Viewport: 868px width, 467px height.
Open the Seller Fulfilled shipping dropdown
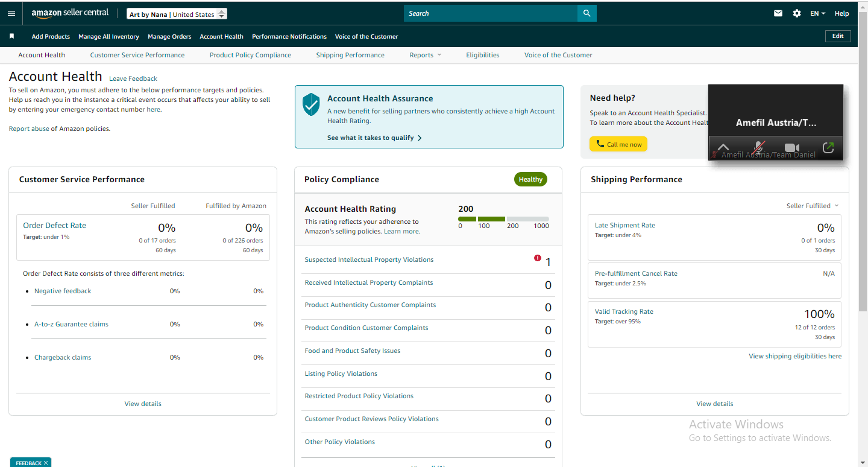[813, 206]
